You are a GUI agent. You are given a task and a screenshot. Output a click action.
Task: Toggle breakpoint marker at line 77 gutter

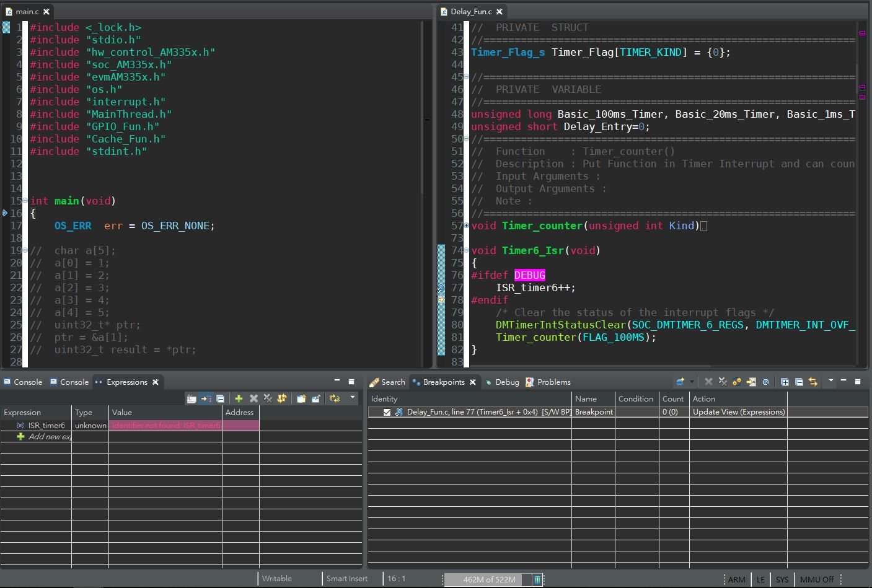441,287
